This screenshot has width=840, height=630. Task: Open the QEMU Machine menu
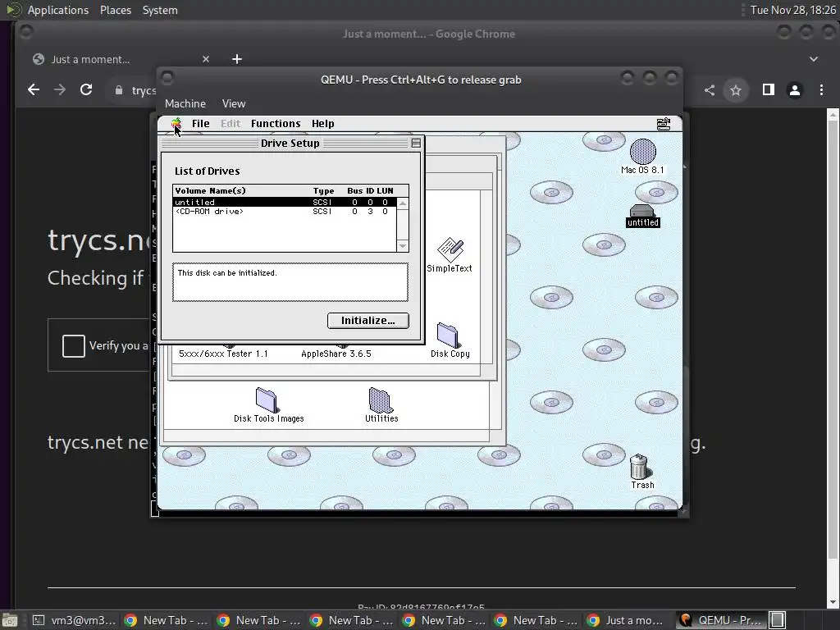tap(185, 103)
